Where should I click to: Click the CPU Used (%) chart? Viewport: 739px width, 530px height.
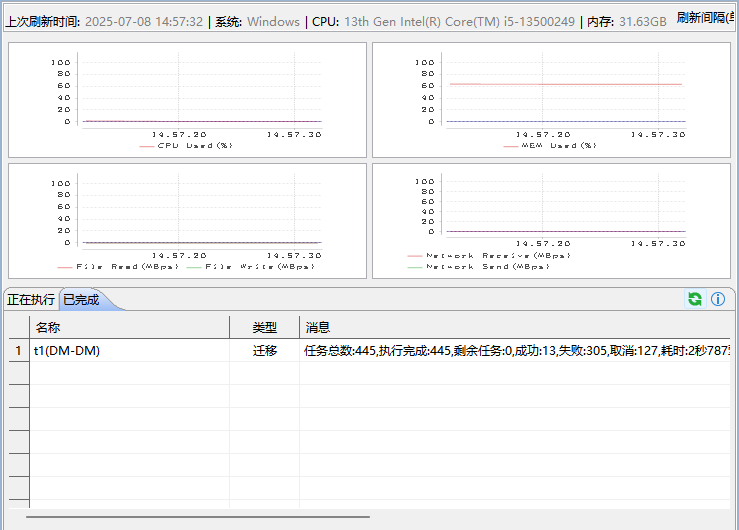coord(185,100)
